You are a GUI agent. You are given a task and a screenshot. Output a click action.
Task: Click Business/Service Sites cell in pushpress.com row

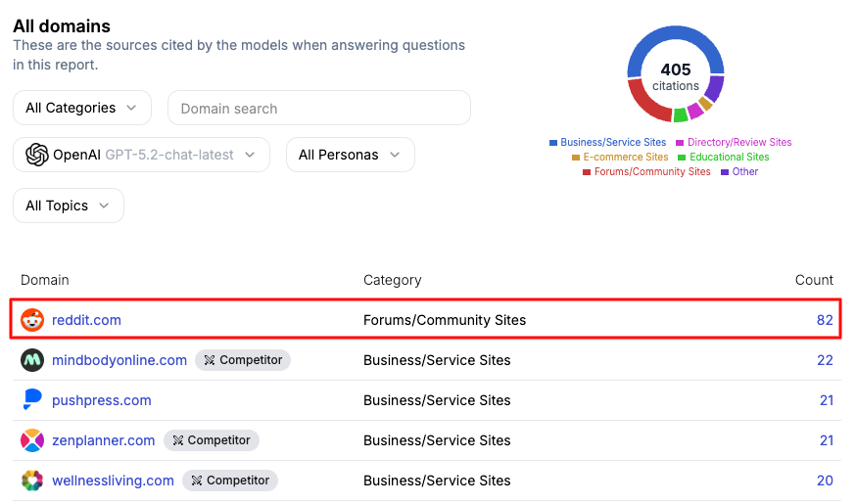click(x=437, y=400)
